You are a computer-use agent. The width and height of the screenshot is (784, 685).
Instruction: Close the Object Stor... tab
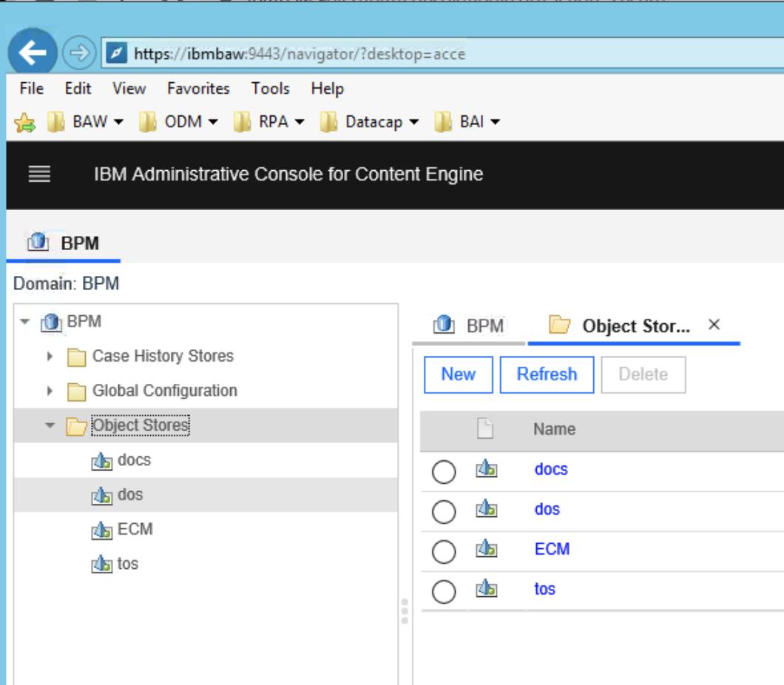(714, 325)
